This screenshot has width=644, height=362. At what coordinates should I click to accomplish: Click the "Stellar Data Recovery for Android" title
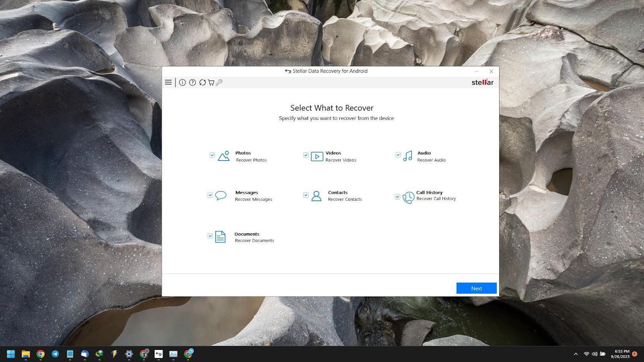tap(330, 71)
